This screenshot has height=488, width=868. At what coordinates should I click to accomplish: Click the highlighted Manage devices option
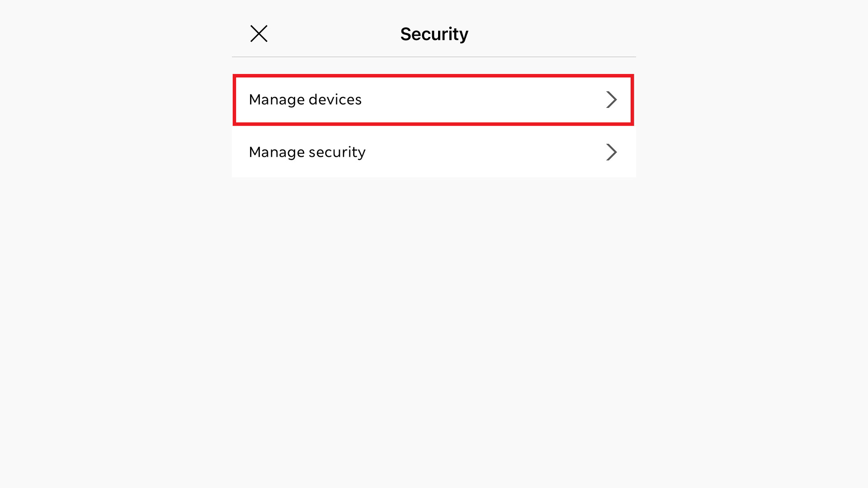[x=433, y=99]
